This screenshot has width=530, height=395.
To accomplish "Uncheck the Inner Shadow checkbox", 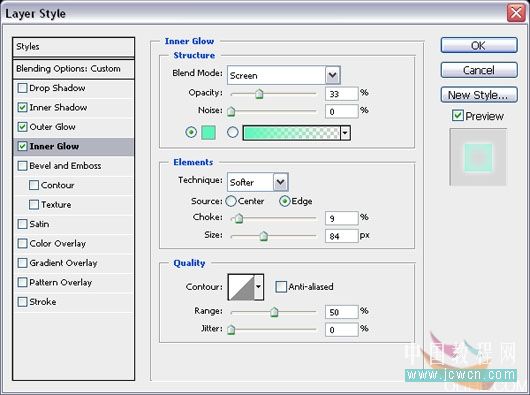I will [22, 107].
